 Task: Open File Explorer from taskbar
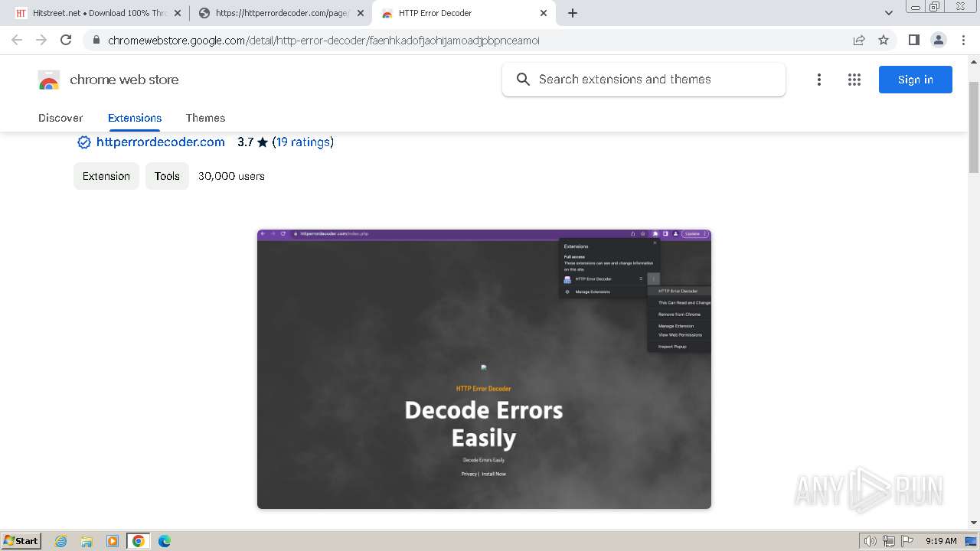pyautogui.click(x=87, y=541)
